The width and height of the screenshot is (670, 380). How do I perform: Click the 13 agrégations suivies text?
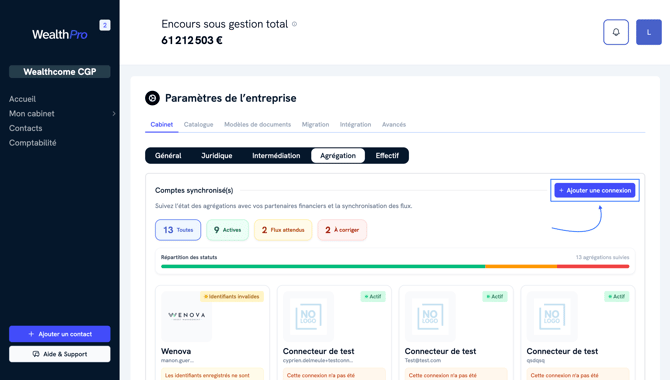602,257
